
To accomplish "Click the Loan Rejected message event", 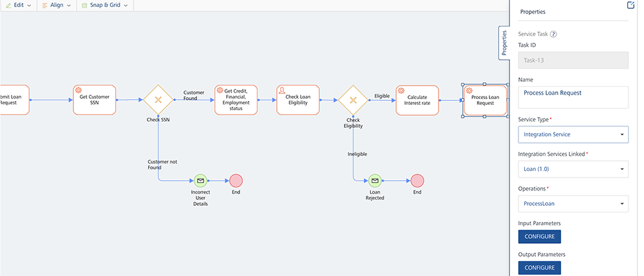I will pyautogui.click(x=375, y=181).
